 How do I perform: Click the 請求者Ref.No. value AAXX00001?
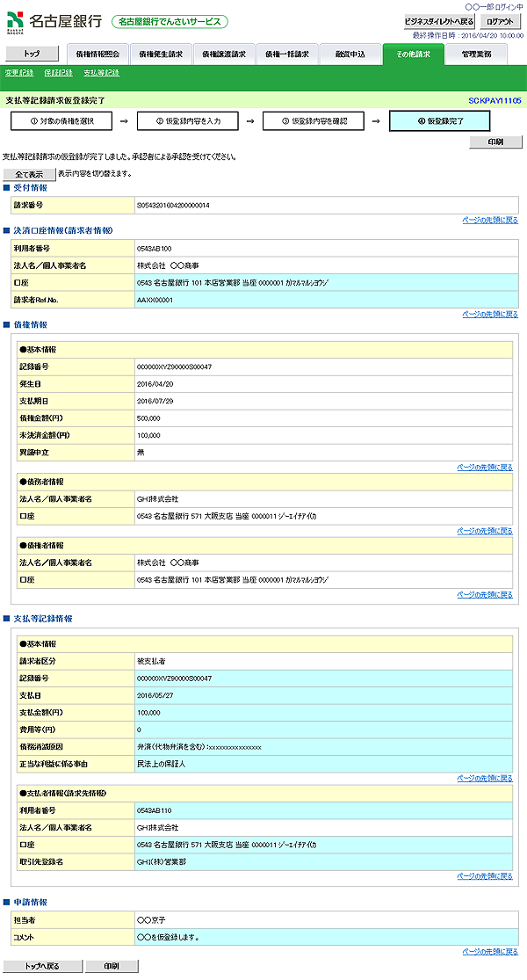coord(155,300)
